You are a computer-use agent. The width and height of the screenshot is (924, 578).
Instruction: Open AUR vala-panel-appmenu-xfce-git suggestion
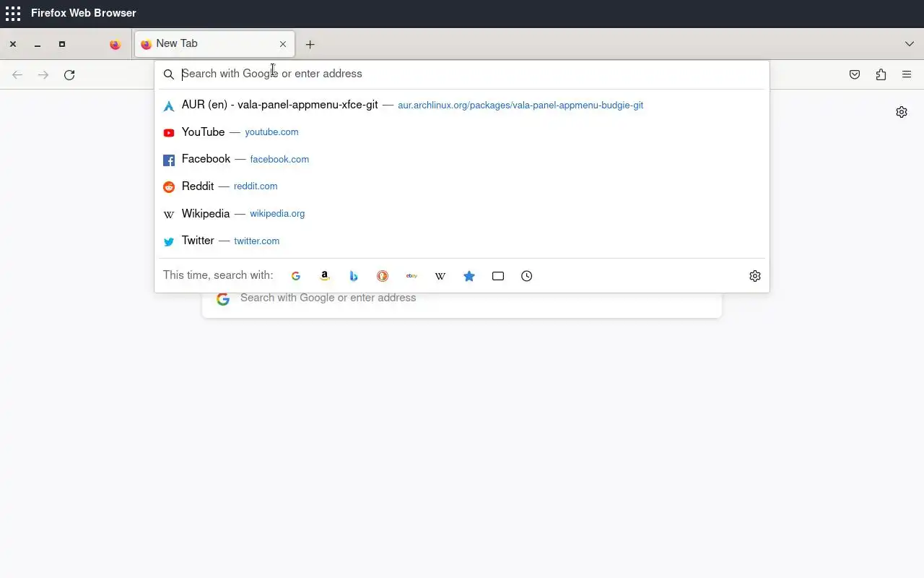point(462,105)
